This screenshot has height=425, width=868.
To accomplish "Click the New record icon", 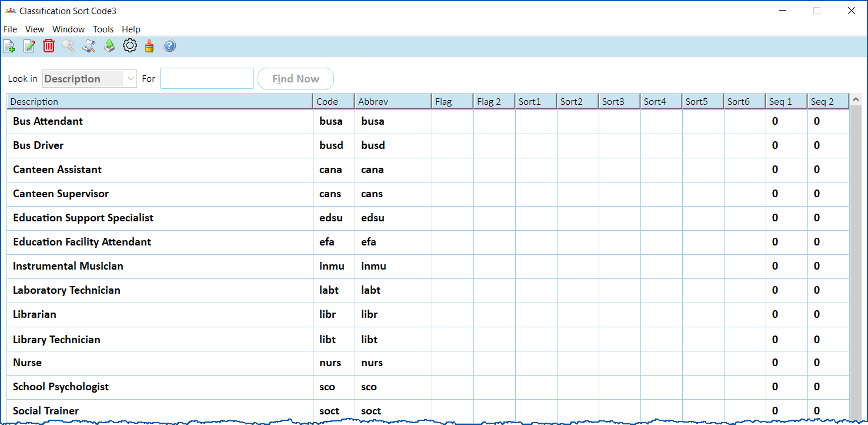I will pos(9,46).
